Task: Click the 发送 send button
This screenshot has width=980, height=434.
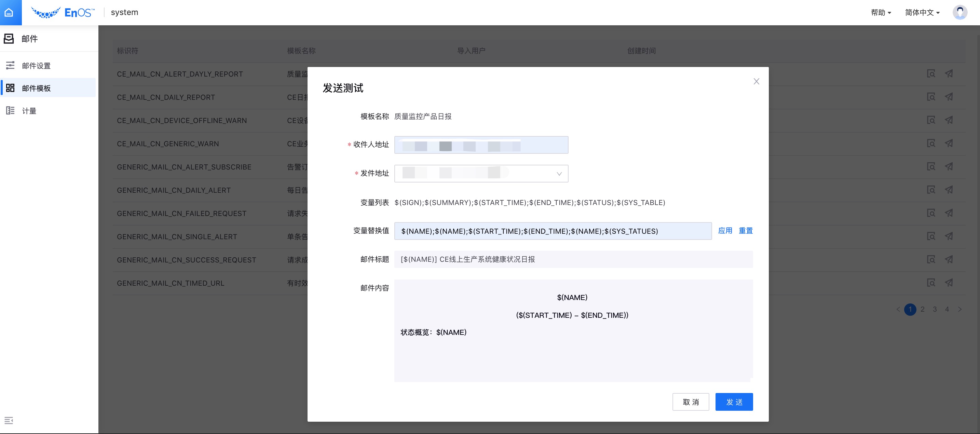Action: pos(734,402)
